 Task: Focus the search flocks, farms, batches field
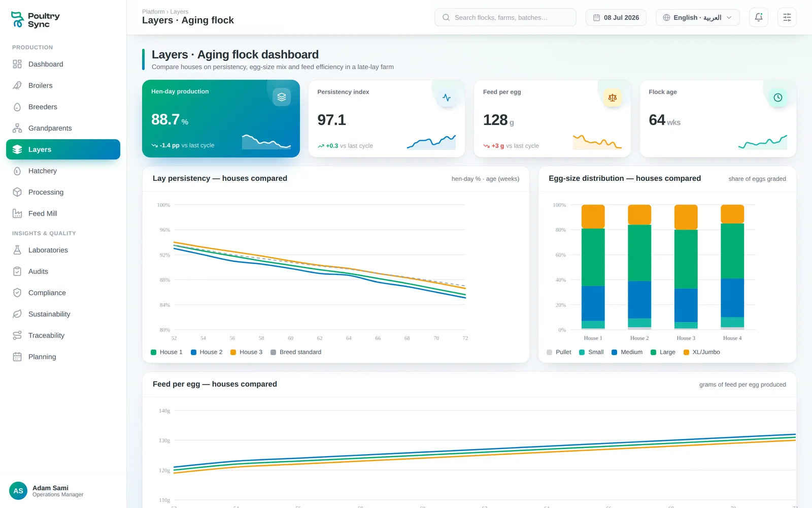pyautogui.click(x=505, y=17)
